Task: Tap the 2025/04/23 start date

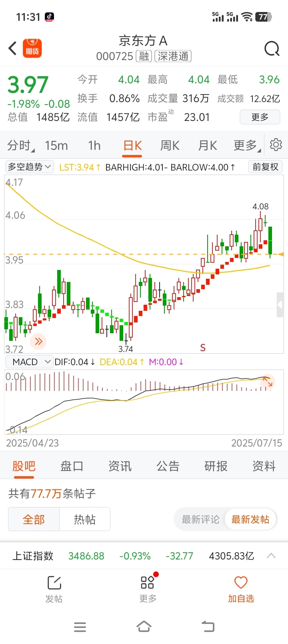Action: 32,443
